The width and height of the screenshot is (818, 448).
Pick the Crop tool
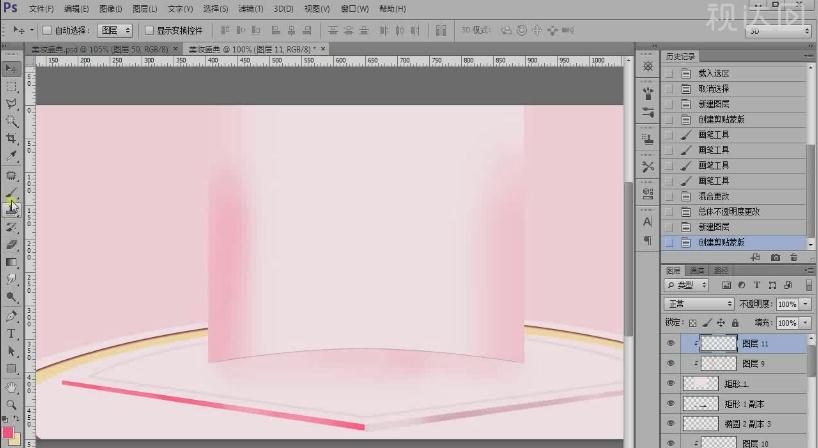(x=11, y=139)
